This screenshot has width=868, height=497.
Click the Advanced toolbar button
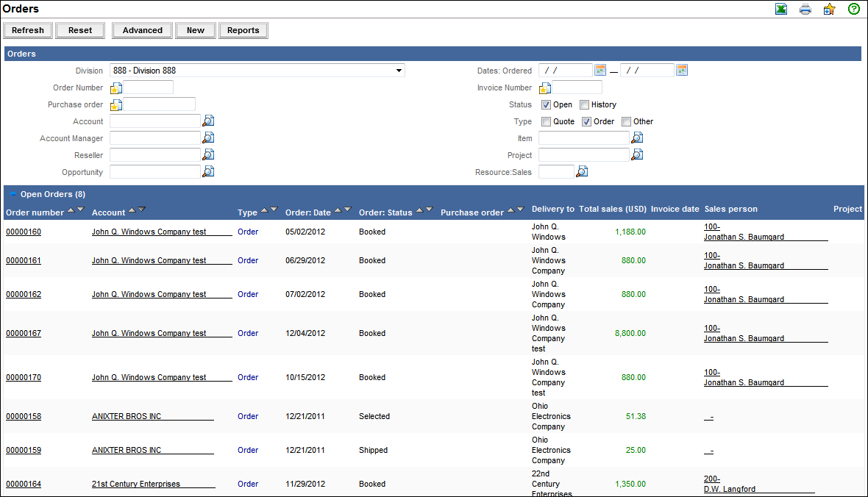point(143,30)
